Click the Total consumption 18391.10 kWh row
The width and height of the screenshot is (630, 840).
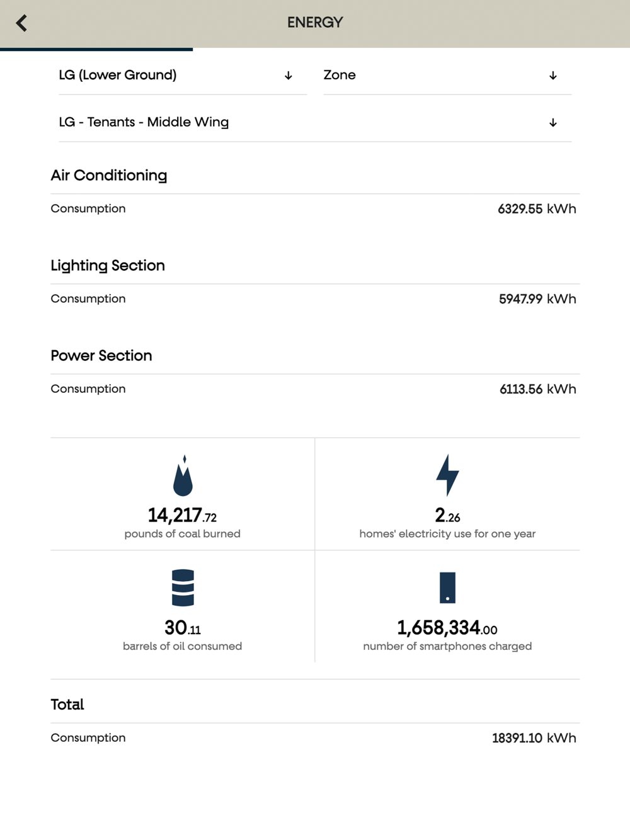pyautogui.click(x=315, y=738)
